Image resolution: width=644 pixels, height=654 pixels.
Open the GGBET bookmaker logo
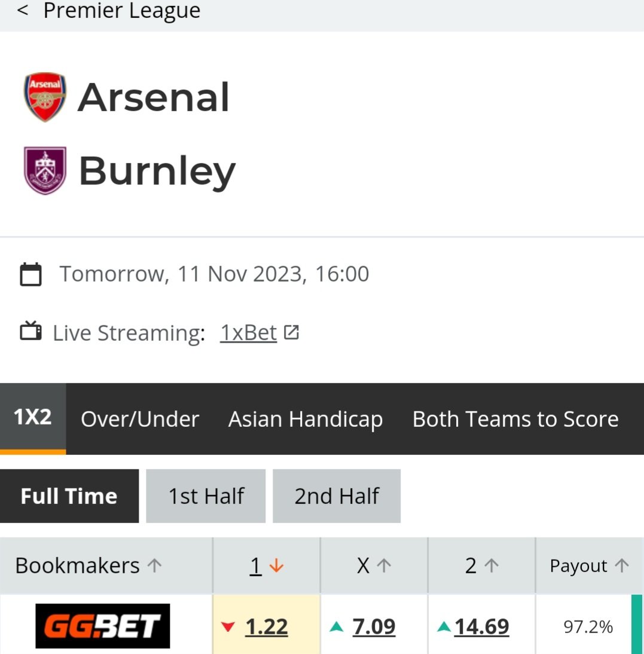tap(103, 626)
